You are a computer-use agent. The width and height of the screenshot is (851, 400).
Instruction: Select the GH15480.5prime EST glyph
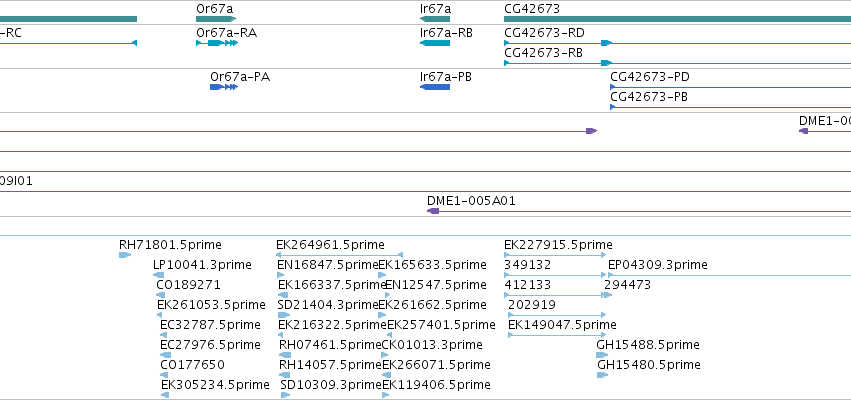pos(602,375)
